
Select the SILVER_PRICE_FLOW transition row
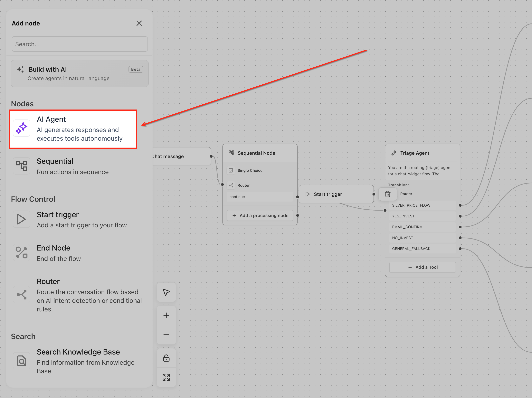coord(423,205)
